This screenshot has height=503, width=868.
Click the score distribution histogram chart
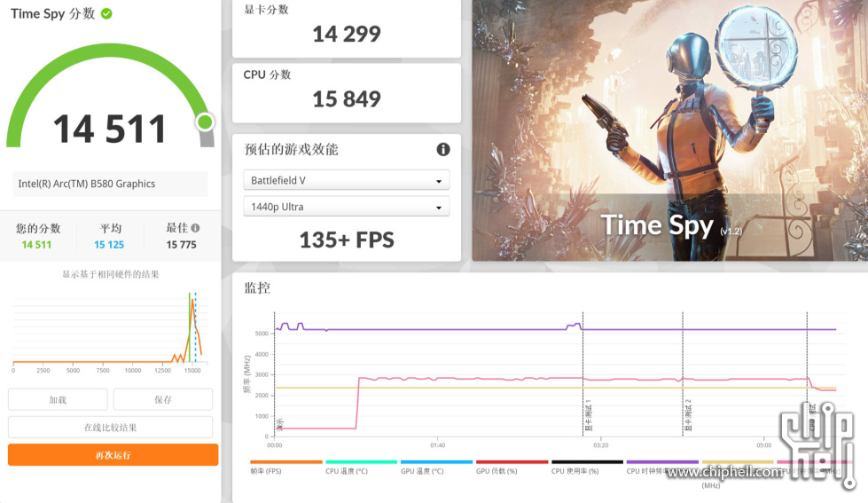(x=110, y=331)
